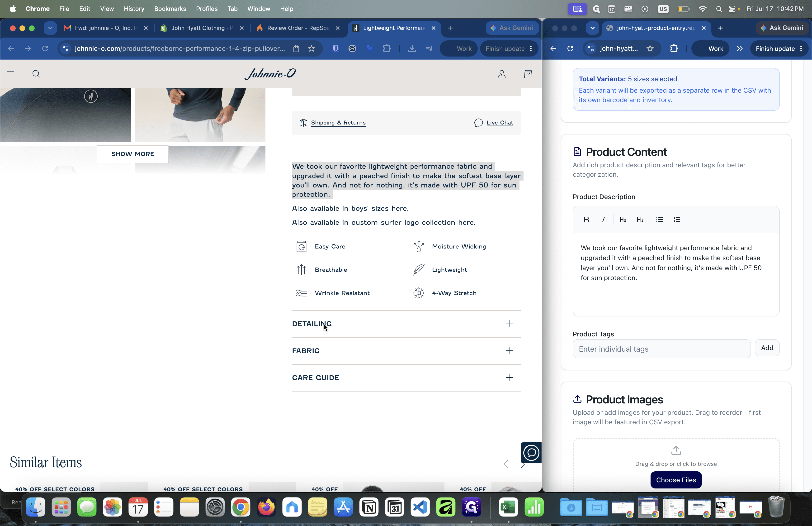Image resolution: width=812 pixels, height=526 pixels.
Task: Open the Shipping & Returns link
Action: pos(338,123)
